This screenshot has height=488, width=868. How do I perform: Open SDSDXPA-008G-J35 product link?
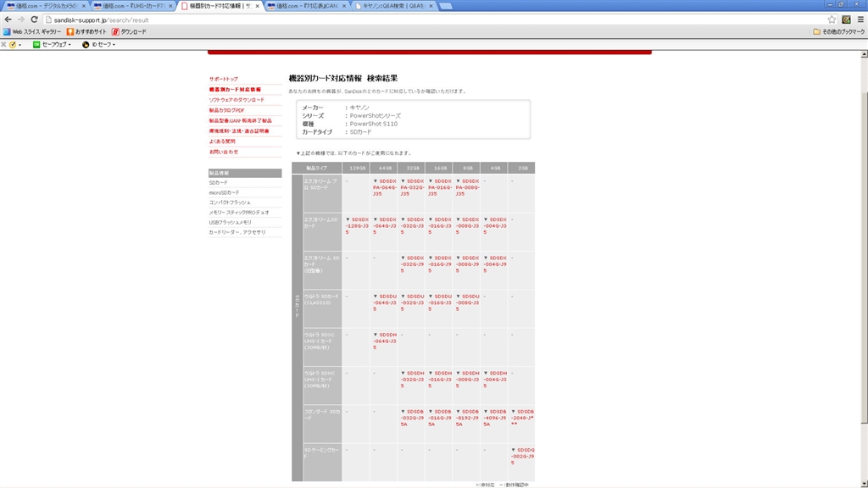tap(468, 187)
